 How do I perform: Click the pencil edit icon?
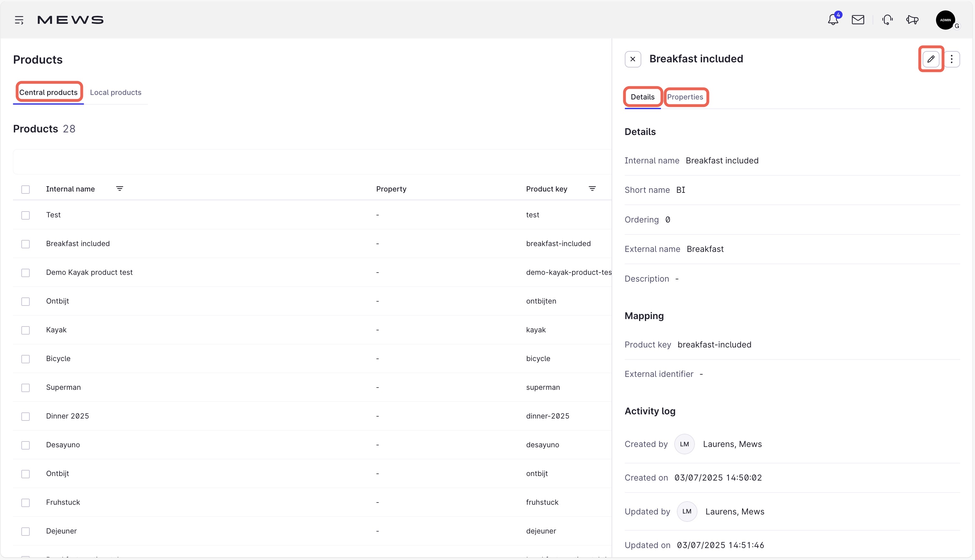(x=931, y=59)
